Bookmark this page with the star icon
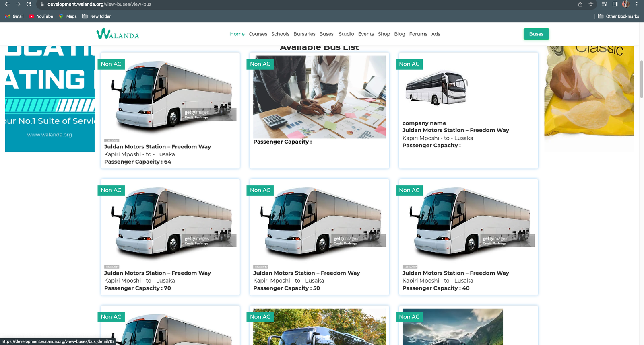644x345 pixels. coord(591,4)
